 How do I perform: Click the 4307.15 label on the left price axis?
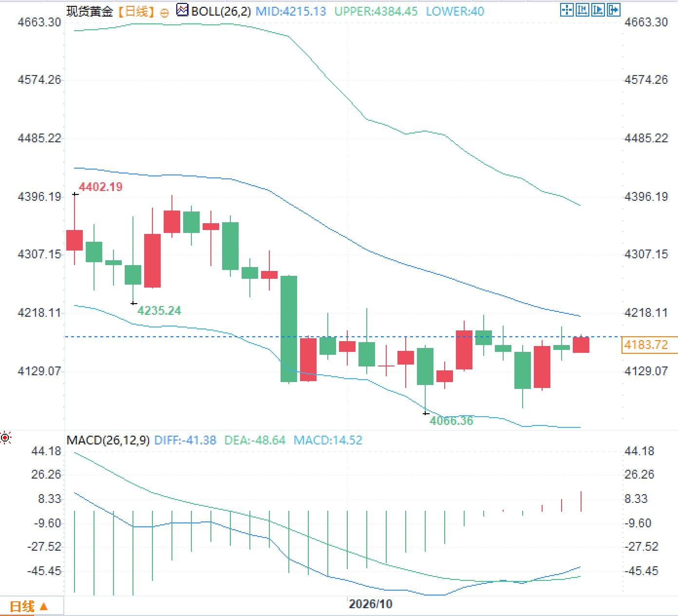click(39, 254)
